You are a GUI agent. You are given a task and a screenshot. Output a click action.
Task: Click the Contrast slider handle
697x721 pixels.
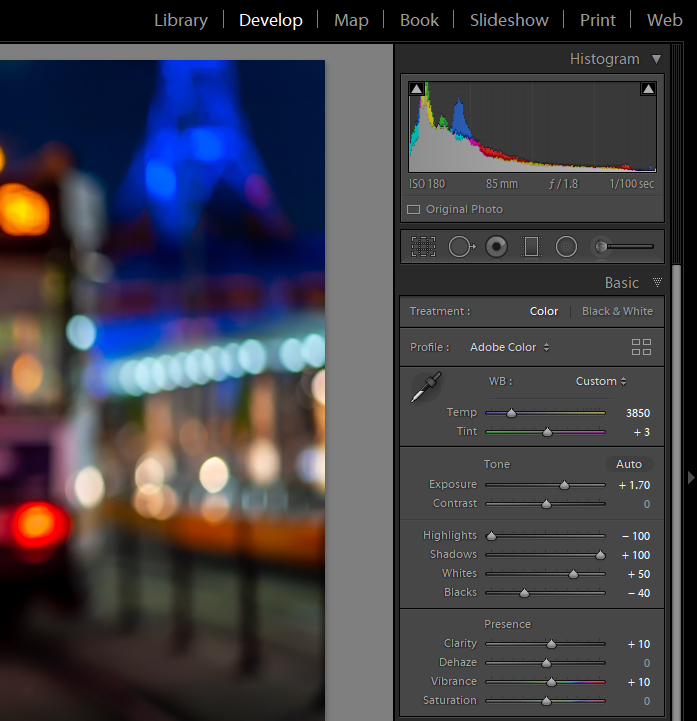(546, 504)
